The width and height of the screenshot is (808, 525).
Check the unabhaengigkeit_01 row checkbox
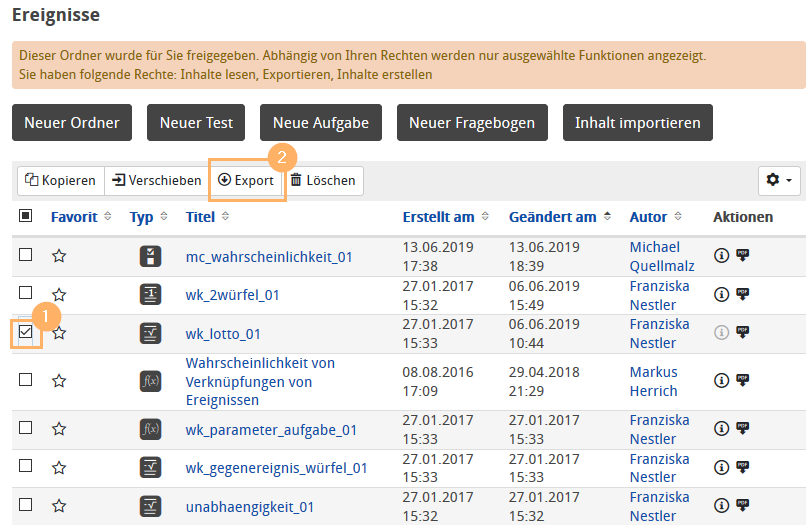pos(26,505)
